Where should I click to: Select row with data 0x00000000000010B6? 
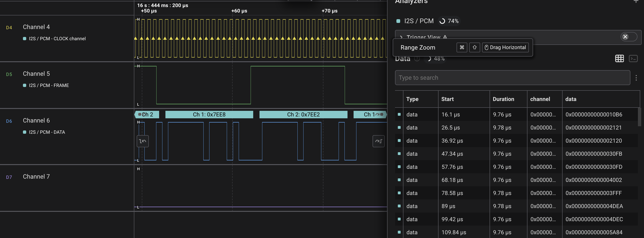click(x=516, y=114)
